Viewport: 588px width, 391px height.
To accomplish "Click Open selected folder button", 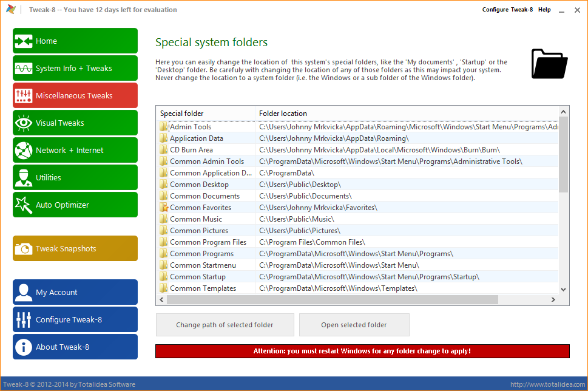I will pyautogui.click(x=354, y=325).
